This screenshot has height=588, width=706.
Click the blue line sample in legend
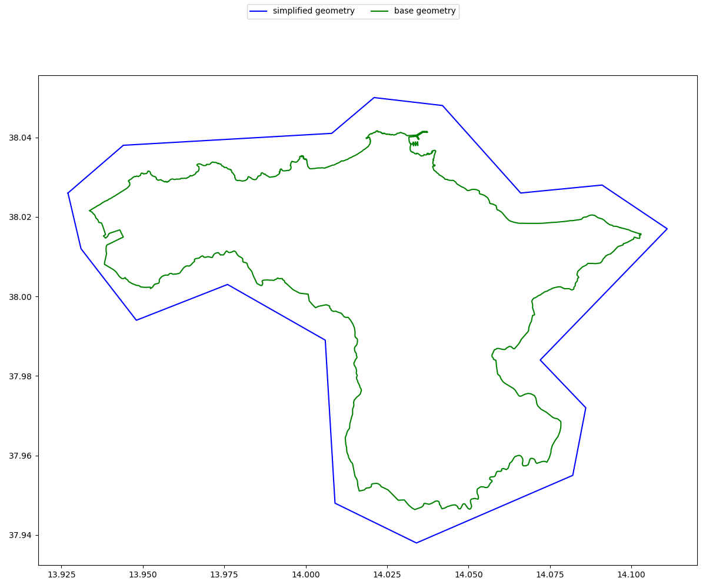pos(259,11)
